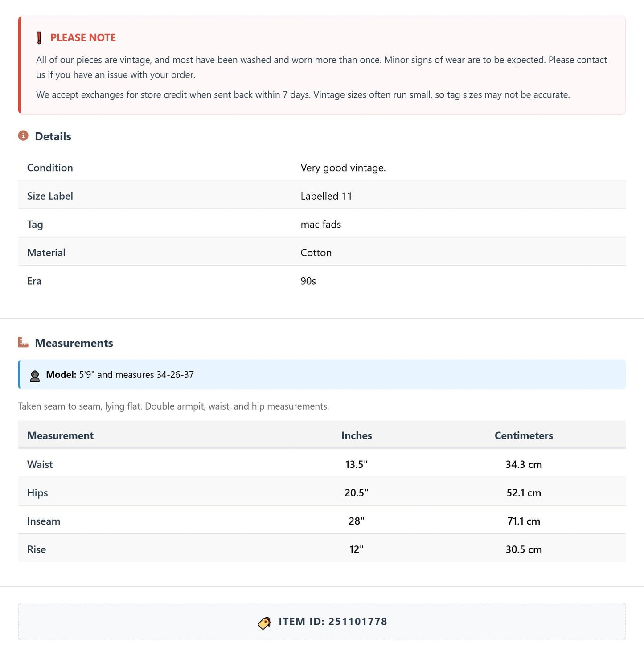This screenshot has height=656, width=644.
Task: Click the Rise 30.5 cm value
Action: [524, 549]
